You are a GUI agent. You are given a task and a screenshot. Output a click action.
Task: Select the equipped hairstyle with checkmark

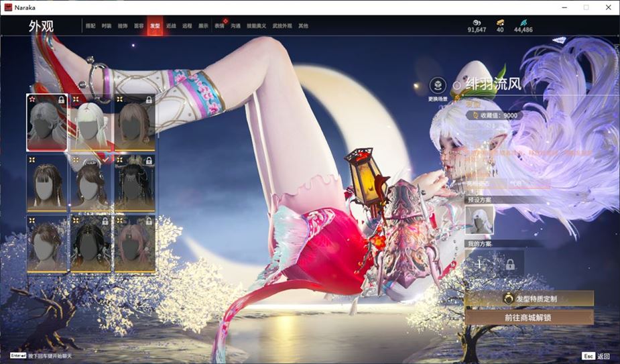(90, 183)
